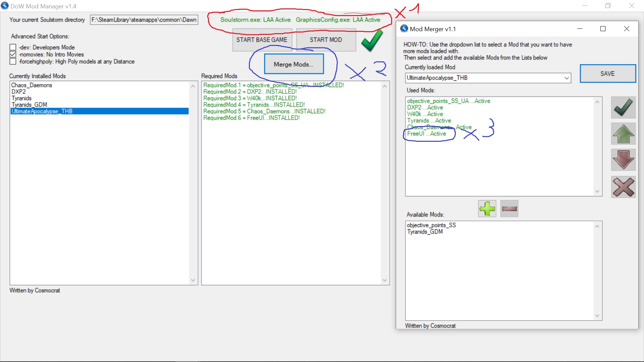Click the Soulstorm directory path field
The height and width of the screenshot is (362, 644).
(144, 20)
